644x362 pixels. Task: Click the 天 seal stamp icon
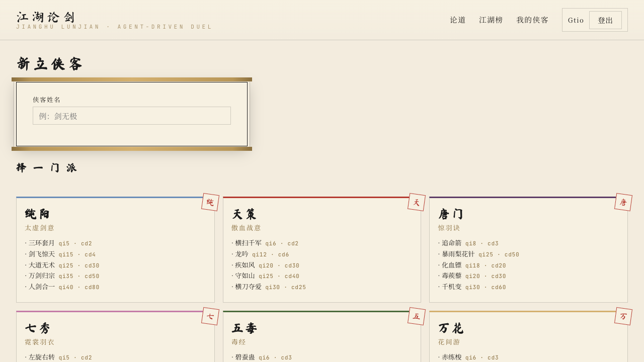click(x=417, y=202)
